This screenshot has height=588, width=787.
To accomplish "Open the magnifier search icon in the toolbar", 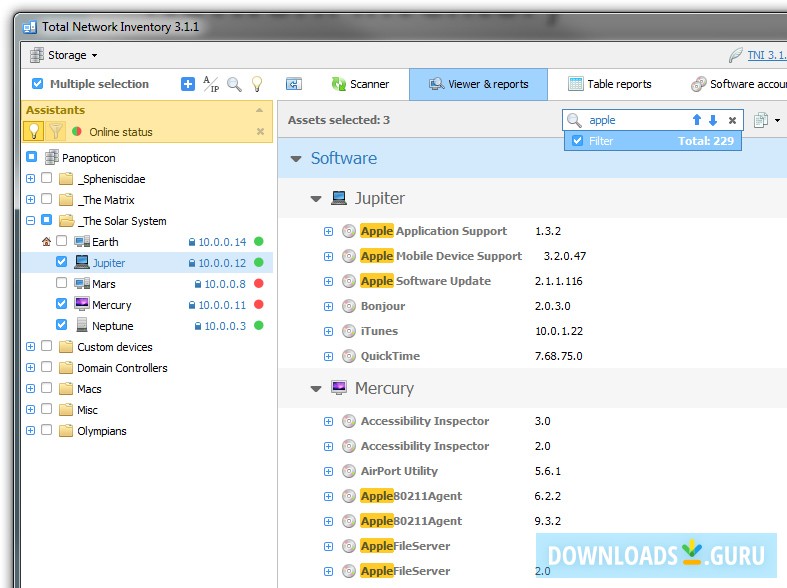I will click(234, 84).
